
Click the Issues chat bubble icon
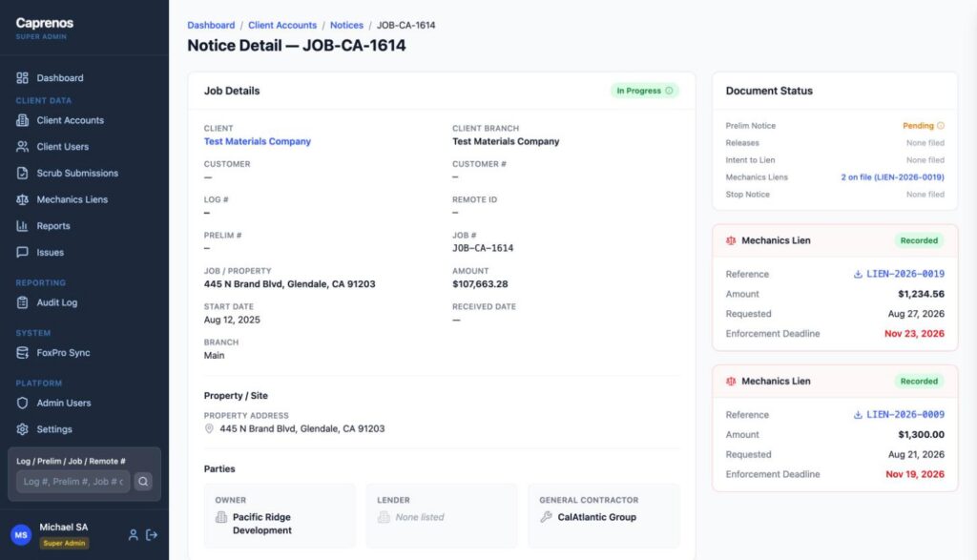[23, 252]
